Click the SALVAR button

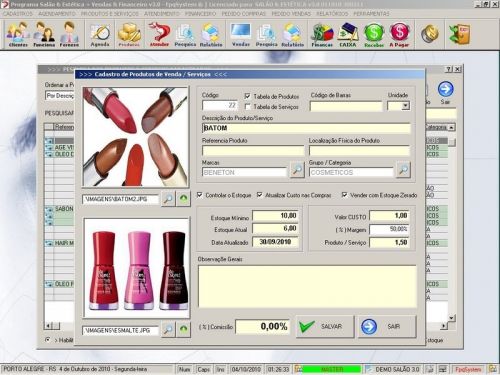click(325, 327)
